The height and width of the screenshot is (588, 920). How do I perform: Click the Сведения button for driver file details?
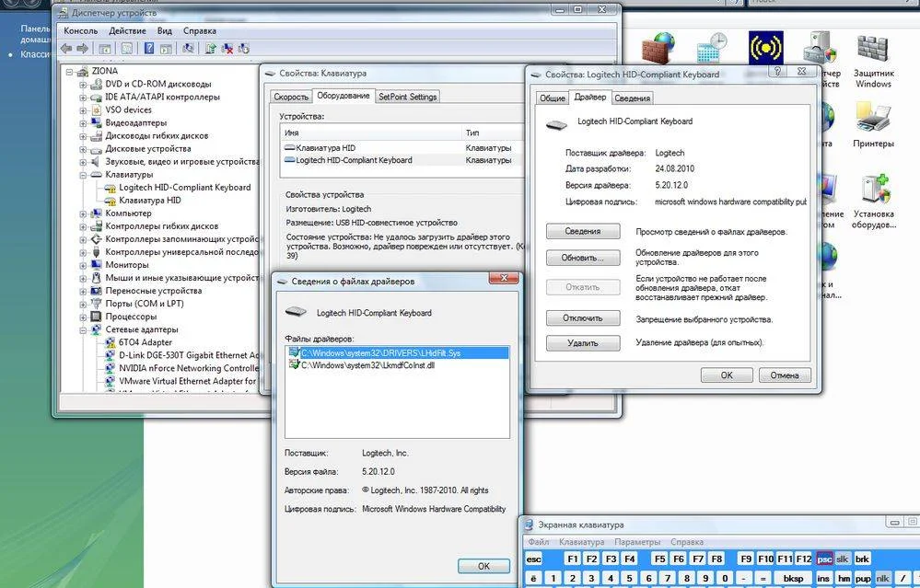(583, 231)
